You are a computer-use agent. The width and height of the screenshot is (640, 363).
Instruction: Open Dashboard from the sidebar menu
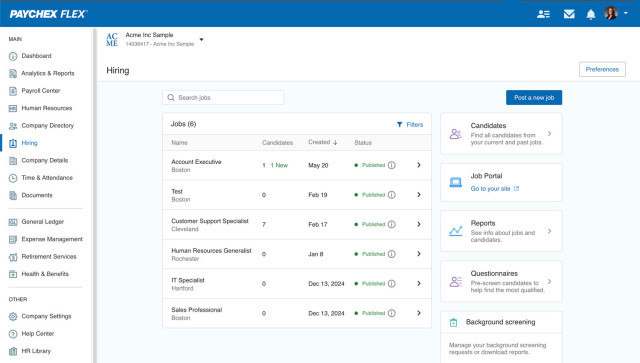tap(36, 56)
